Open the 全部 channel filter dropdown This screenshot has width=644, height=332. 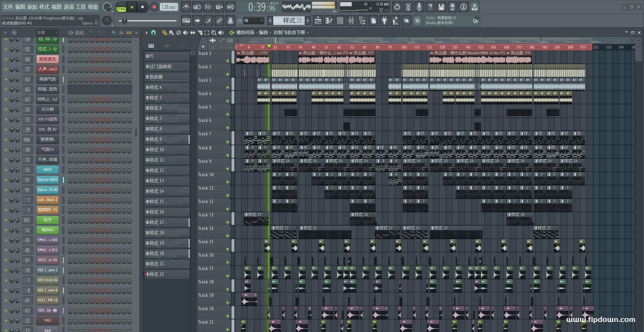(47, 32)
